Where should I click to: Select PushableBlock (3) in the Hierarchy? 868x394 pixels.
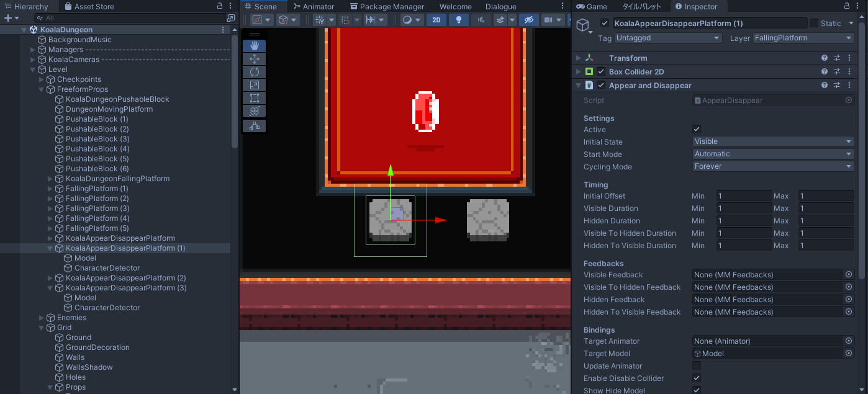[x=97, y=139]
